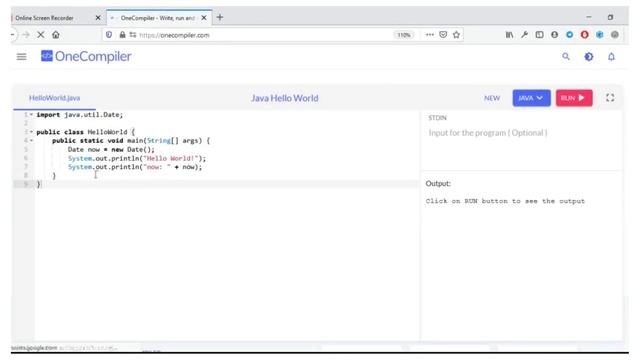The image size is (640, 360).
Task: Open the notifications bell
Action: pyautogui.click(x=611, y=57)
